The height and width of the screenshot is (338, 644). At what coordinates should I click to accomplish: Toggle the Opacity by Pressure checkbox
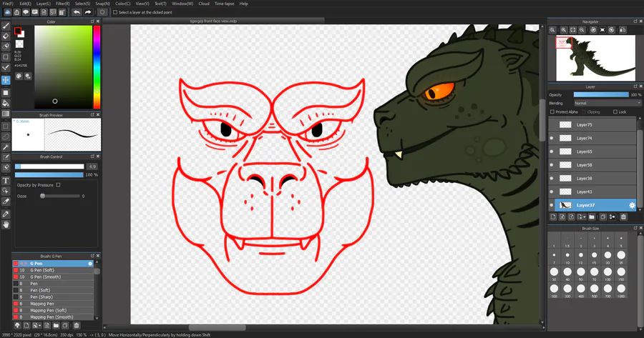pos(59,185)
